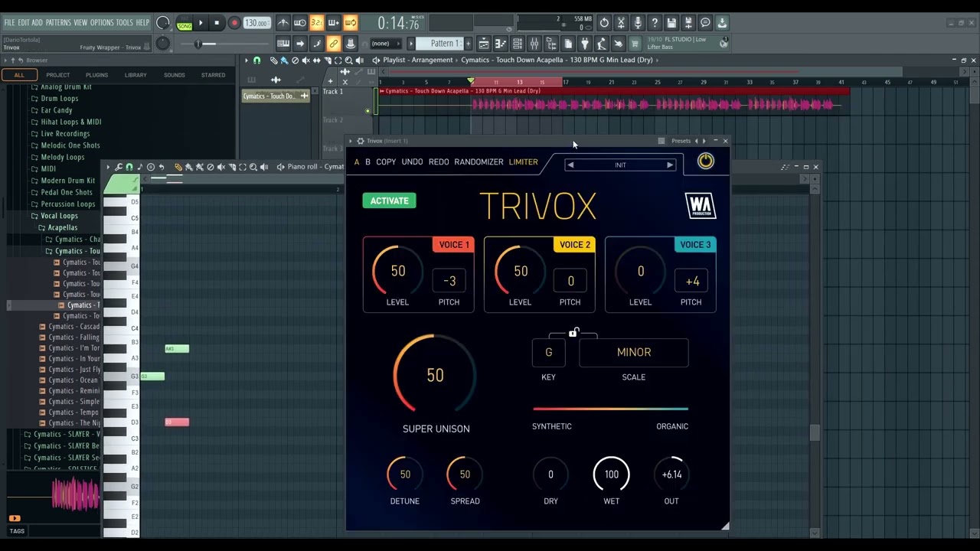Click the WET knob showing 100

point(611,474)
